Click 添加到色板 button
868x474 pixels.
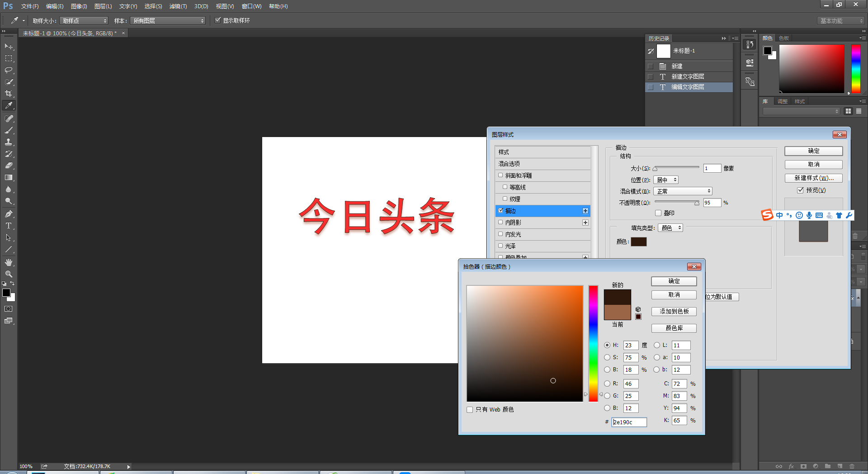coord(674,312)
